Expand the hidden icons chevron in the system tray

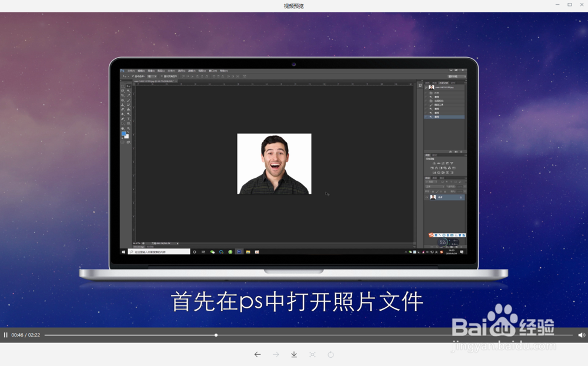coord(406,251)
